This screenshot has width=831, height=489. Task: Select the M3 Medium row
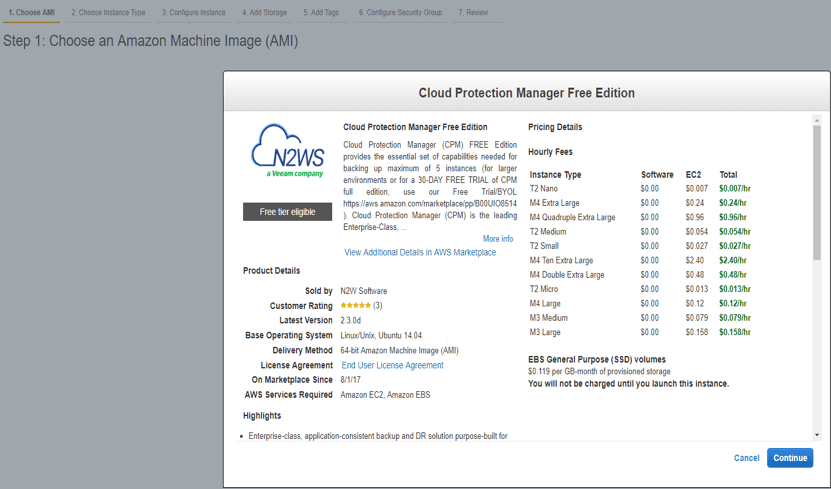[x=640, y=318]
